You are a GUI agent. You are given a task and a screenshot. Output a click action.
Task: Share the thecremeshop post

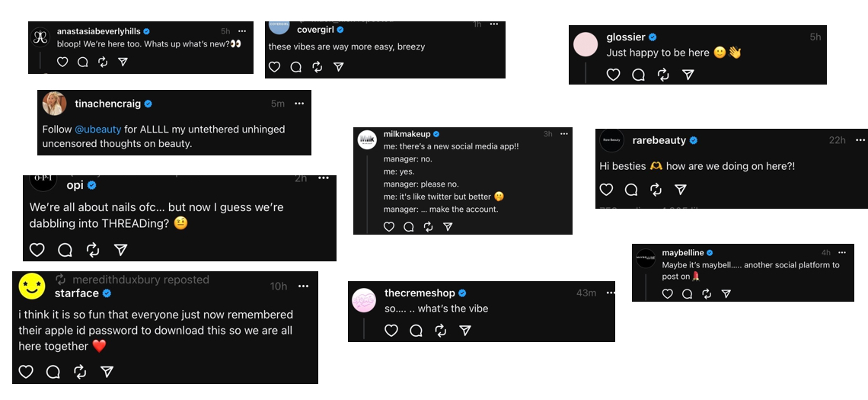click(465, 331)
